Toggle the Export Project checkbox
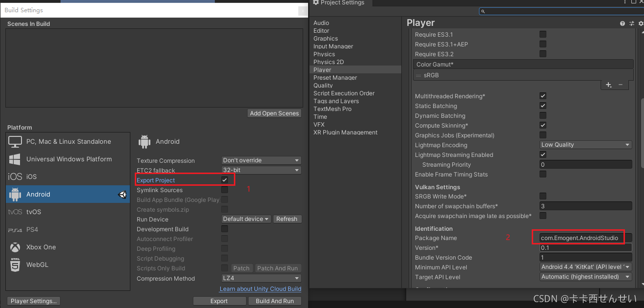Image resolution: width=644 pixels, height=308 pixels. pyautogui.click(x=225, y=180)
